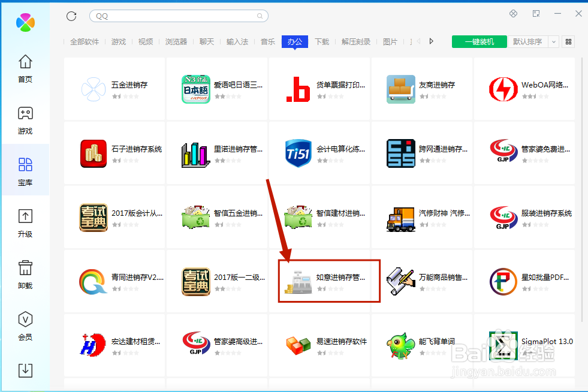Open the skin settings icon in title bar

coord(513,14)
